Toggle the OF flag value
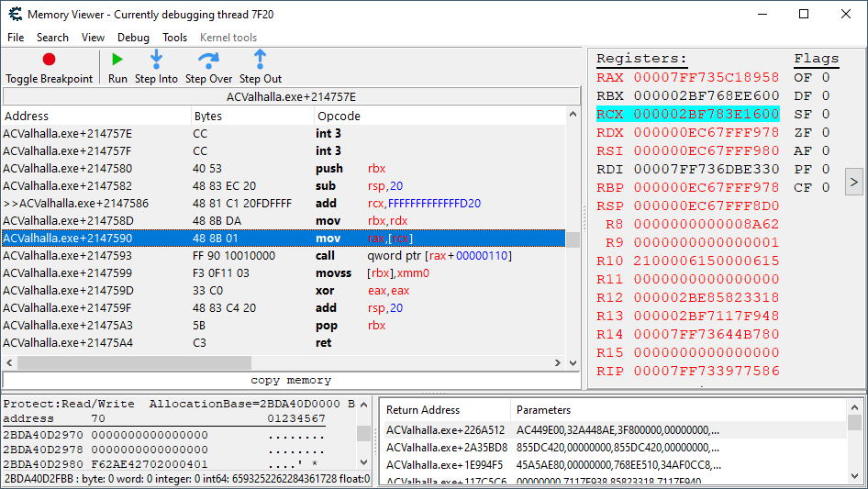868x489 pixels. [825, 78]
